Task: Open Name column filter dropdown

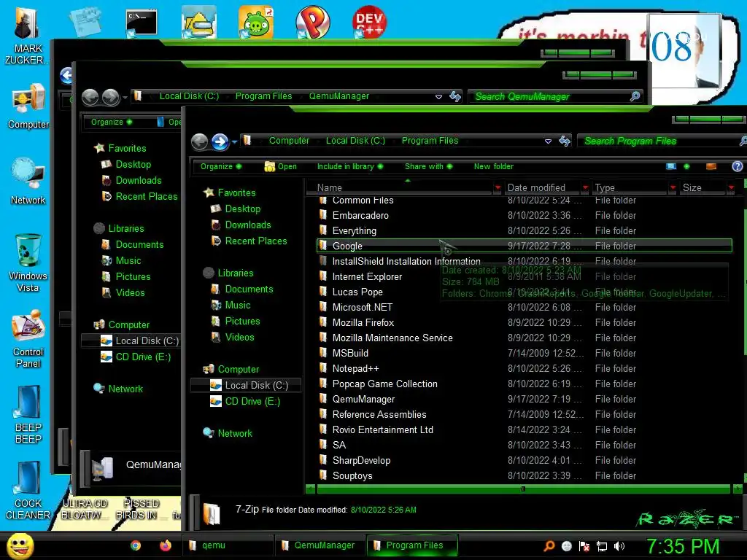Action: [498, 187]
